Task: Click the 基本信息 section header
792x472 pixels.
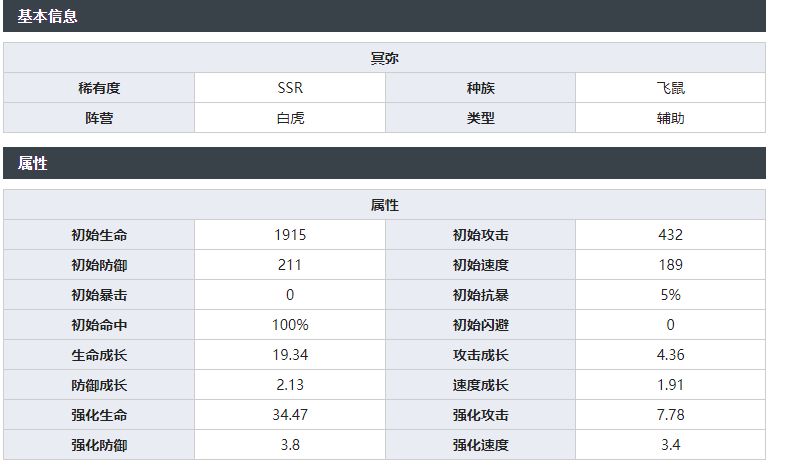Action: (x=48, y=15)
